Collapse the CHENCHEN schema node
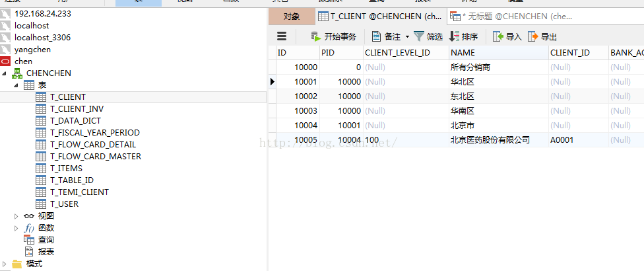 [5, 73]
